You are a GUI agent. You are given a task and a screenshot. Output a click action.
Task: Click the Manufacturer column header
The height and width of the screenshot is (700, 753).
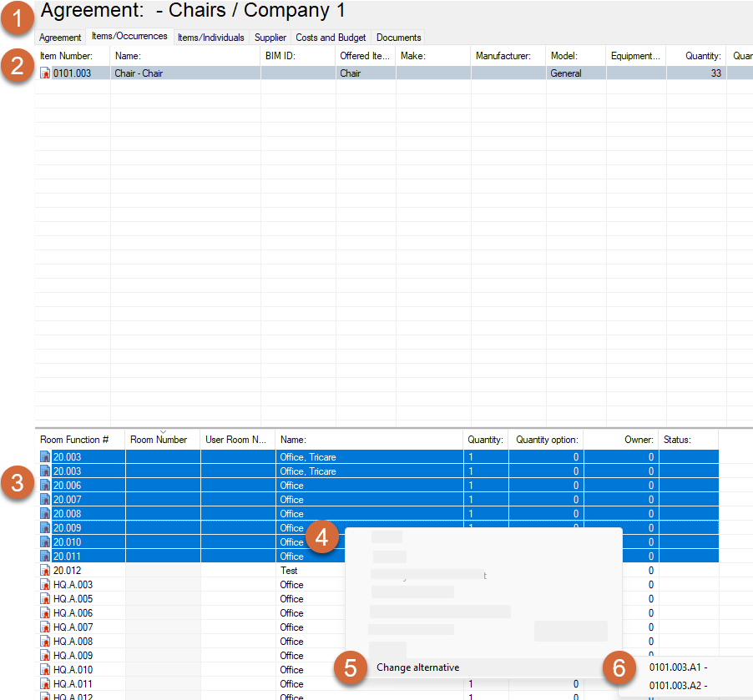click(x=503, y=56)
